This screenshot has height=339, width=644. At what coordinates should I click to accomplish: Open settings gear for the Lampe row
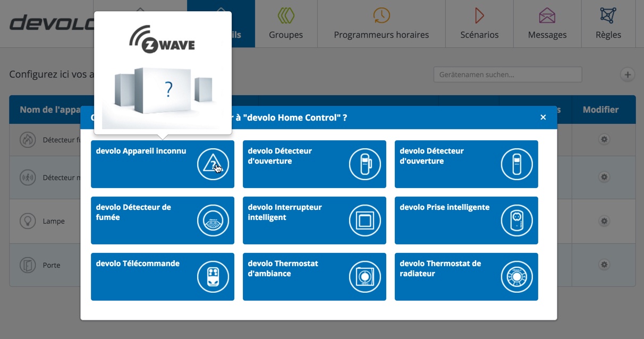pyautogui.click(x=604, y=221)
